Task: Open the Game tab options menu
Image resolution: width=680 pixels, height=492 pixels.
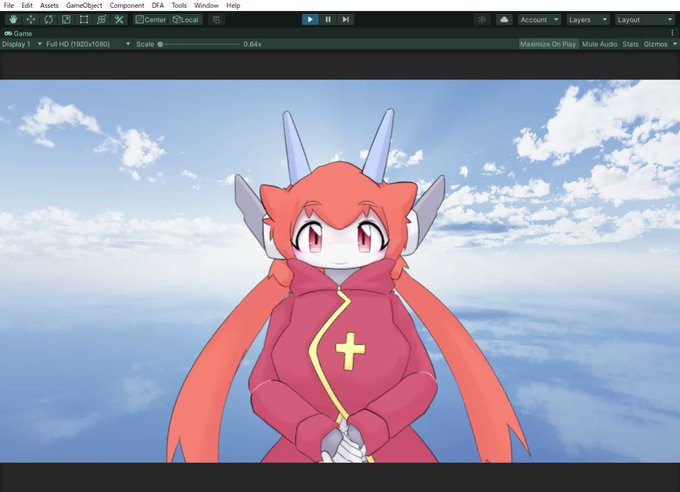Action: pyautogui.click(x=672, y=33)
